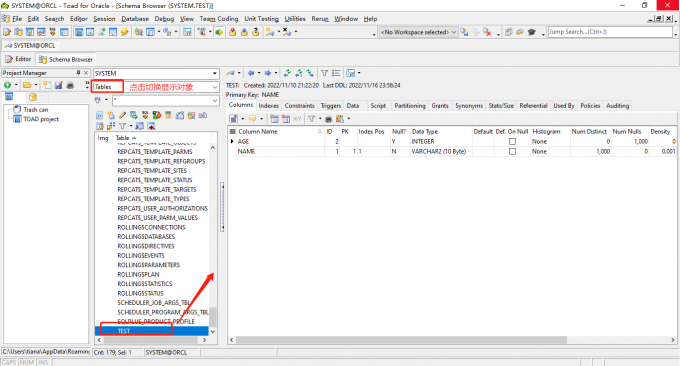The image size is (680, 366).
Task: Close the Project Manager panel
Action: [86, 73]
